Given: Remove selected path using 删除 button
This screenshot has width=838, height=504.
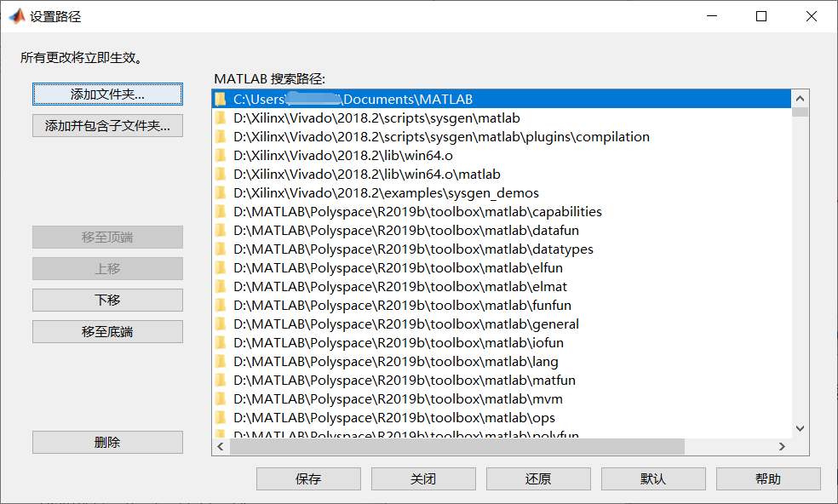Looking at the screenshot, I should [107, 442].
